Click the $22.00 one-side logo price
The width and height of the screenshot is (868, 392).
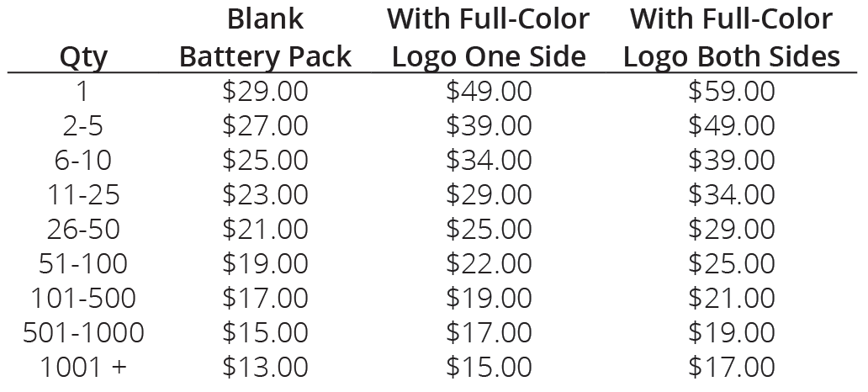489,263
